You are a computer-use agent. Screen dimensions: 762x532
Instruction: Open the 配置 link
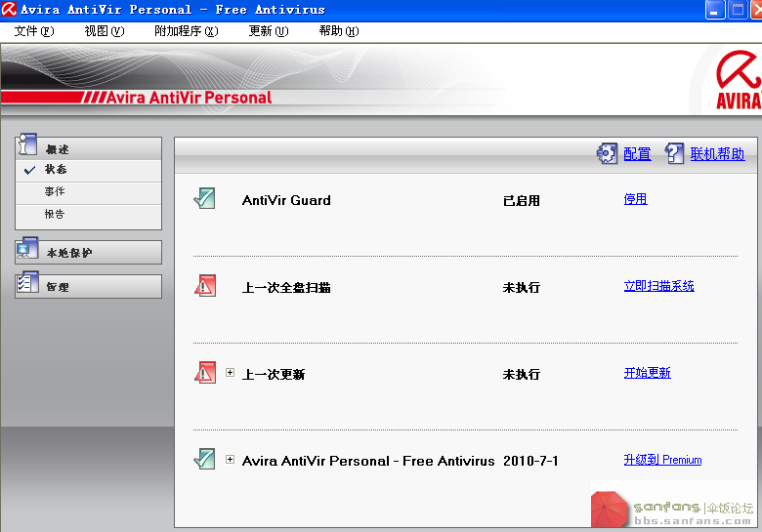(637, 154)
